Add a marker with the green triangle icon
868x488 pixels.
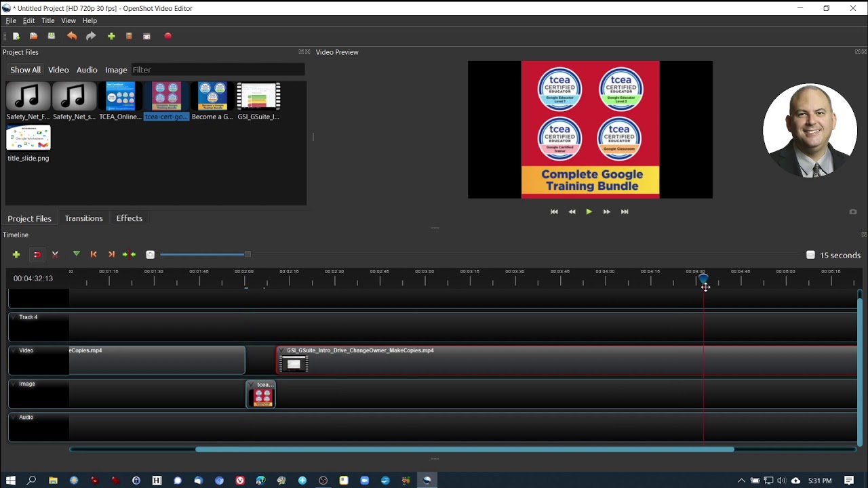point(77,254)
